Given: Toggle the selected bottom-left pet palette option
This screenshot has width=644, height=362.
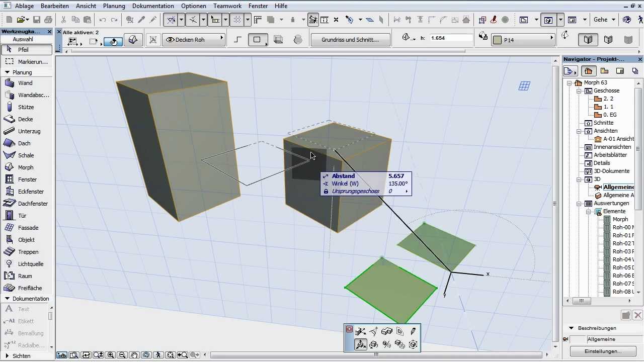Looking at the screenshot, I should click(x=361, y=344).
